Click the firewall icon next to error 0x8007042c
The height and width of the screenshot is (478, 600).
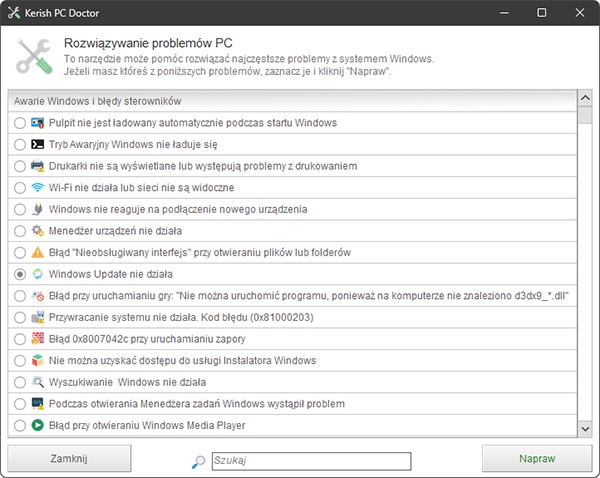pos(38,339)
